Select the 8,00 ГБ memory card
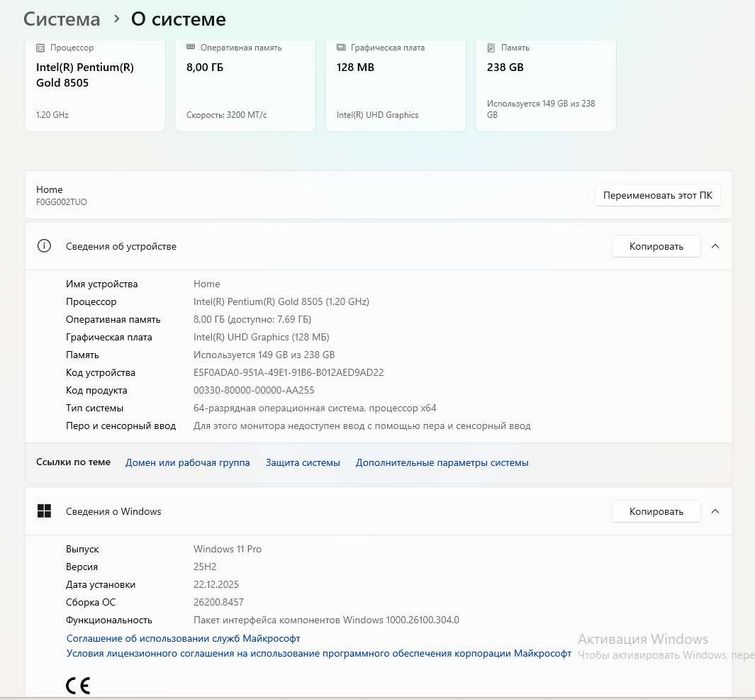Viewport: 755px width, 700px height. tap(245, 86)
